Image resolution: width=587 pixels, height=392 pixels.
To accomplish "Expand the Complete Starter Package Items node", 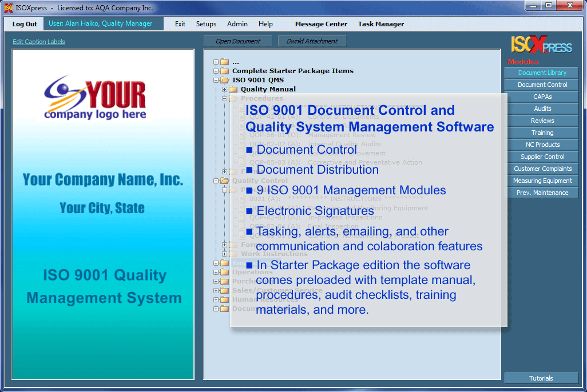I will 216,71.
